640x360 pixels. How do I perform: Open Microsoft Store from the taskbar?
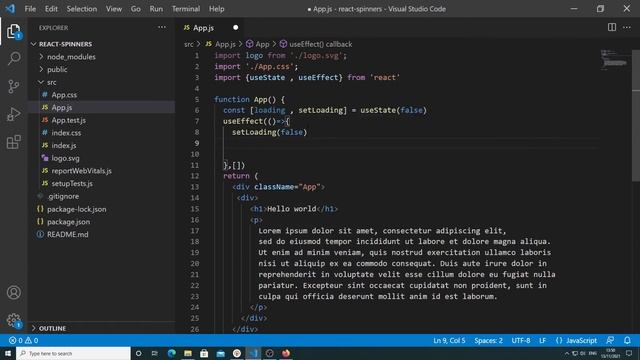(204, 353)
